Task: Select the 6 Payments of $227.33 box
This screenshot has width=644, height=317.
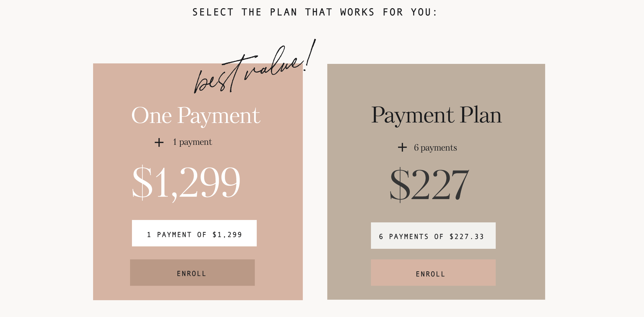Action: pos(433,235)
